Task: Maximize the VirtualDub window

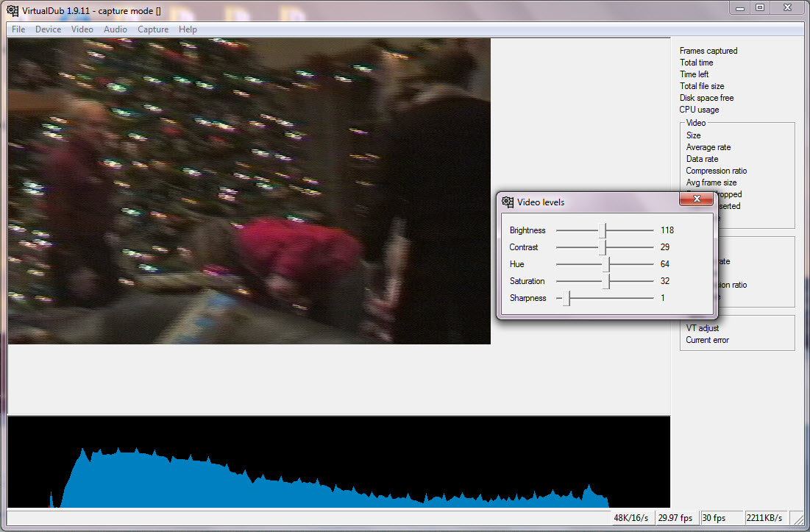Action: pos(760,8)
